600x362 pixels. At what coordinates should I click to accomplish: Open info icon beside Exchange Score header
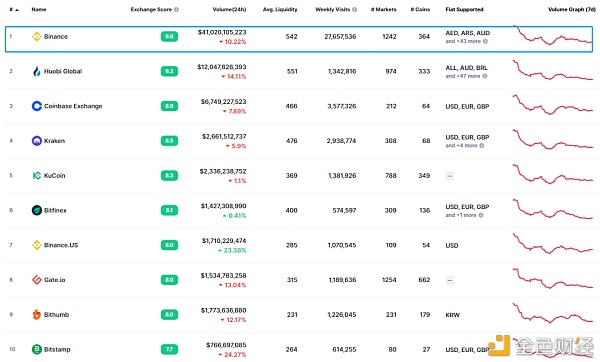click(176, 10)
